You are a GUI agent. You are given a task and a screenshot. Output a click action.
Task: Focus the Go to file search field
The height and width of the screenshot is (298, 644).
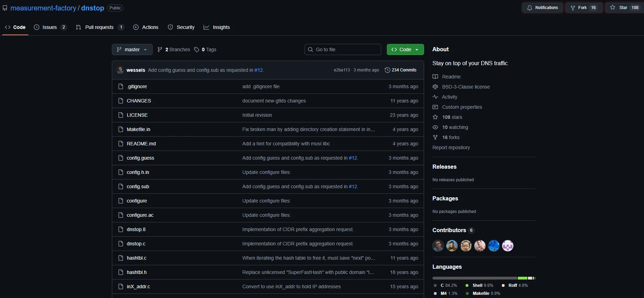click(343, 49)
